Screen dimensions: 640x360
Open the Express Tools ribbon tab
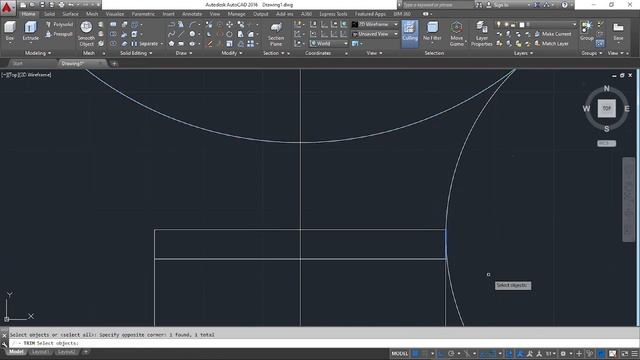point(333,14)
